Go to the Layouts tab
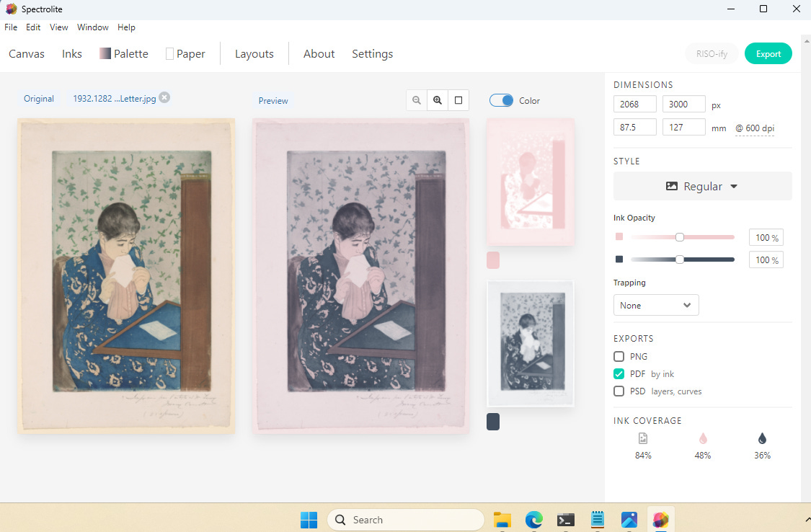 pos(254,54)
